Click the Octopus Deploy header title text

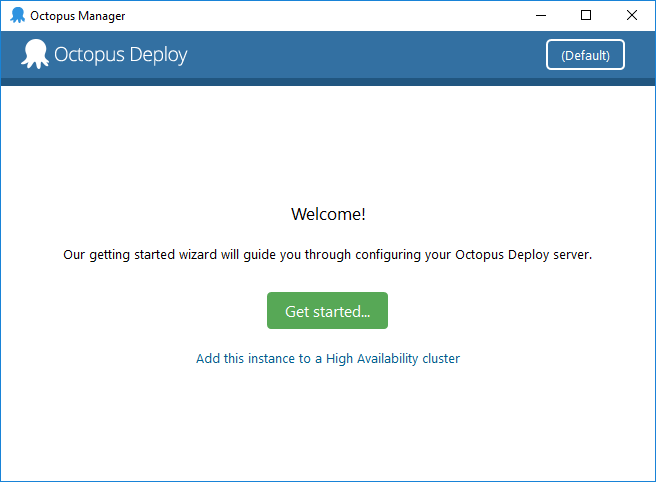click(x=120, y=55)
